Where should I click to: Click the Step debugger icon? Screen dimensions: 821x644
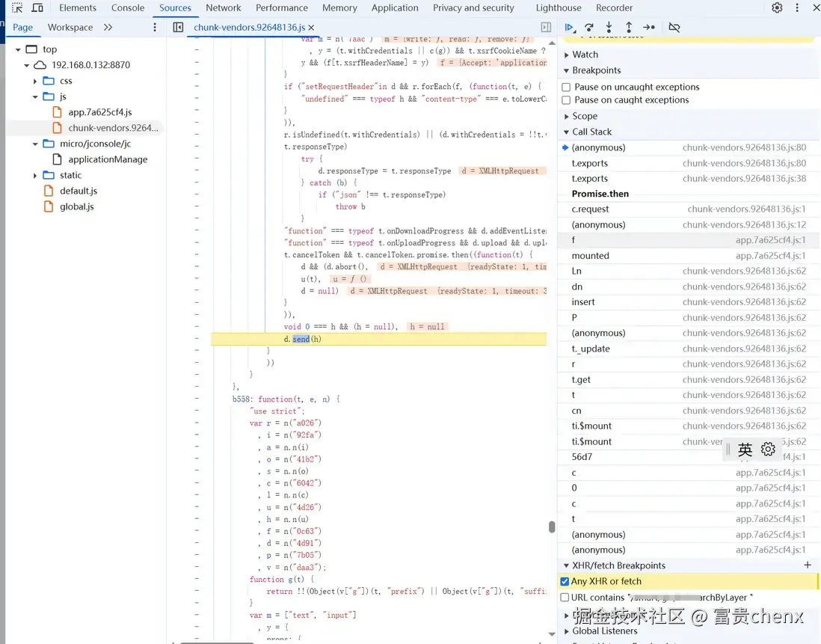tap(649, 27)
